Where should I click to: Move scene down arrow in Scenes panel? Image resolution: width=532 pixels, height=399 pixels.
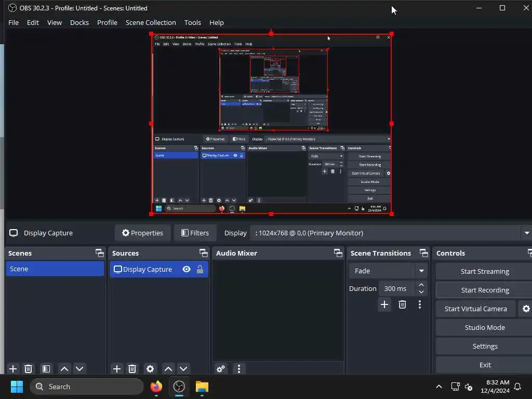(79, 369)
